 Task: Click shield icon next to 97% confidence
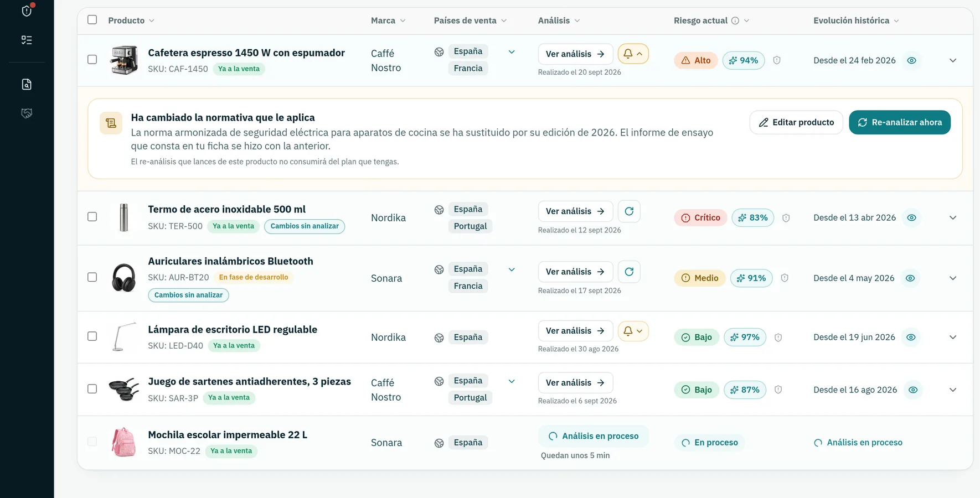[x=778, y=338]
